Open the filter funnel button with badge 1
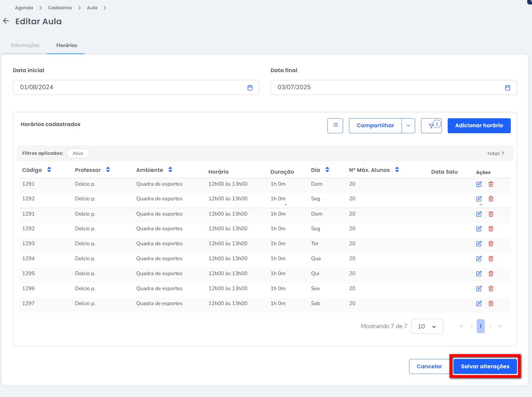The width and height of the screenshot is (532, 397). point(431,125)
